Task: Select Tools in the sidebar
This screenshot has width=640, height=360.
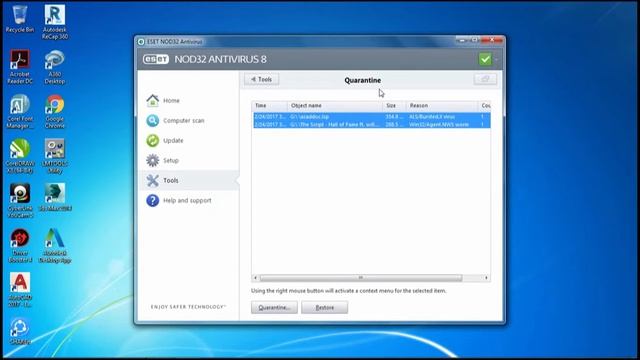Action: coord(171,180)
